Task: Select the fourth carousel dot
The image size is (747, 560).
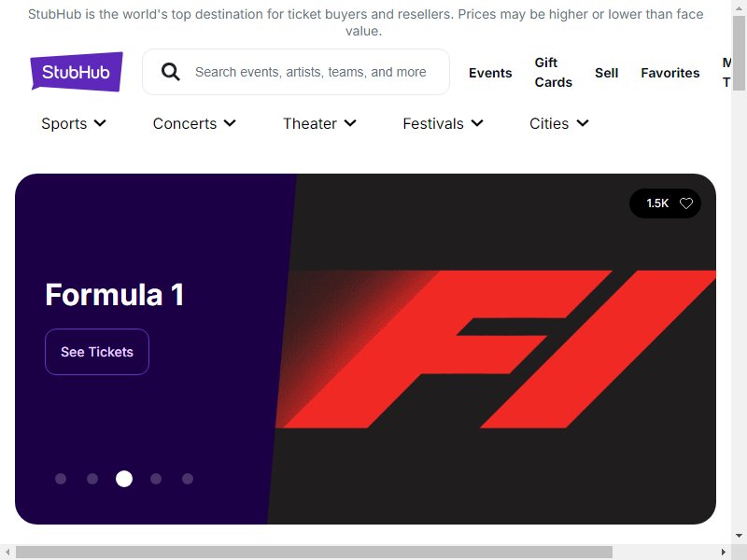Action: point(156,479)
